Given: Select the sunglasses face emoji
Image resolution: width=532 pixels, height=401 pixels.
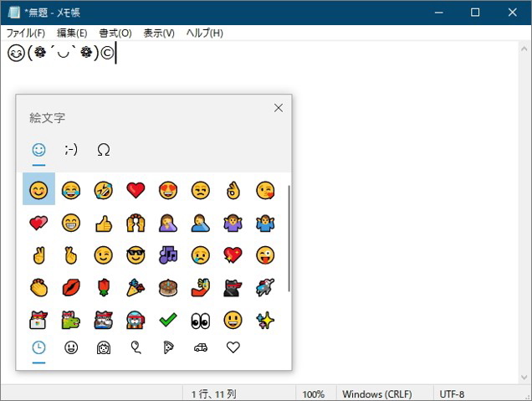Looking at the screenshot, I should (136, 255).
